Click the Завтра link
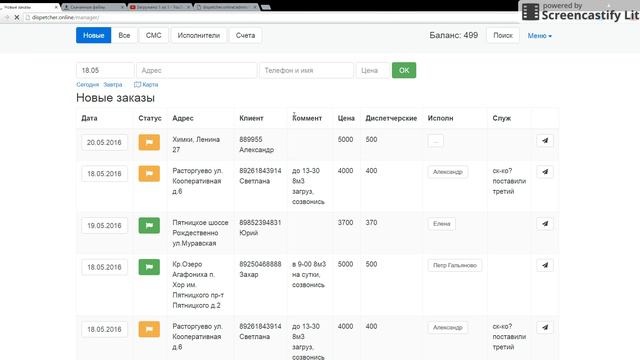Viewport: 640px width, 360px height. (113, 84)
